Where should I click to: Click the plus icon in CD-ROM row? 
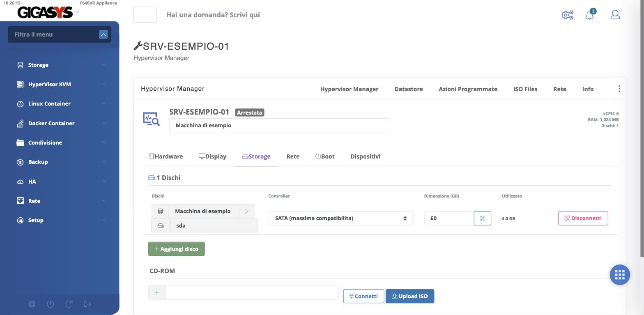point(156,292)
